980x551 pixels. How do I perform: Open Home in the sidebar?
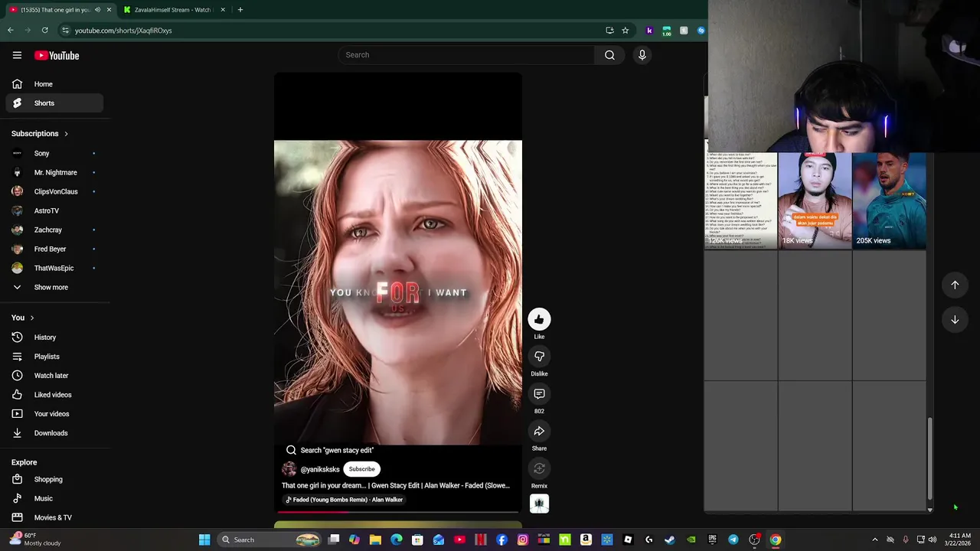(x=54, y=84)
